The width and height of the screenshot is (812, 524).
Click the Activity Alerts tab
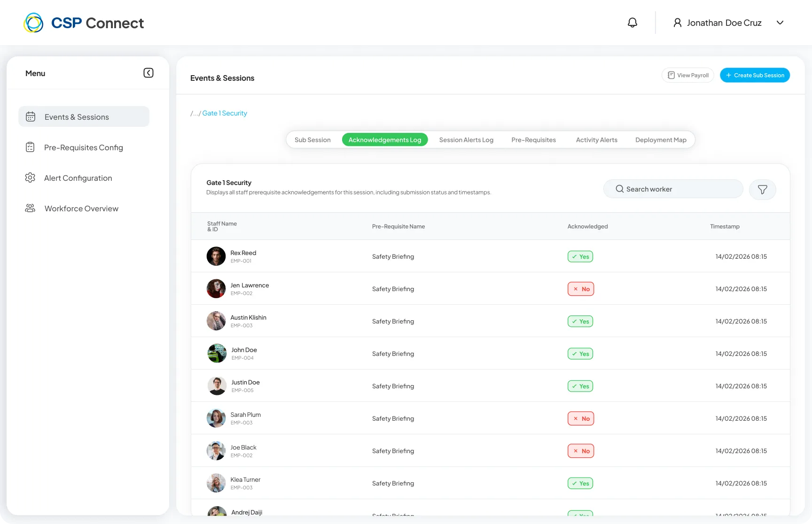coord(596,140)
